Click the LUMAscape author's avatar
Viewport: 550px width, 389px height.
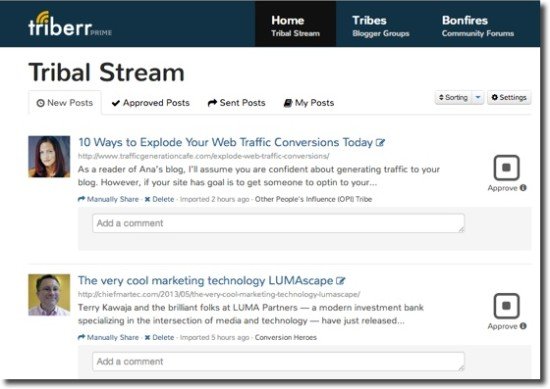(49, 295)
